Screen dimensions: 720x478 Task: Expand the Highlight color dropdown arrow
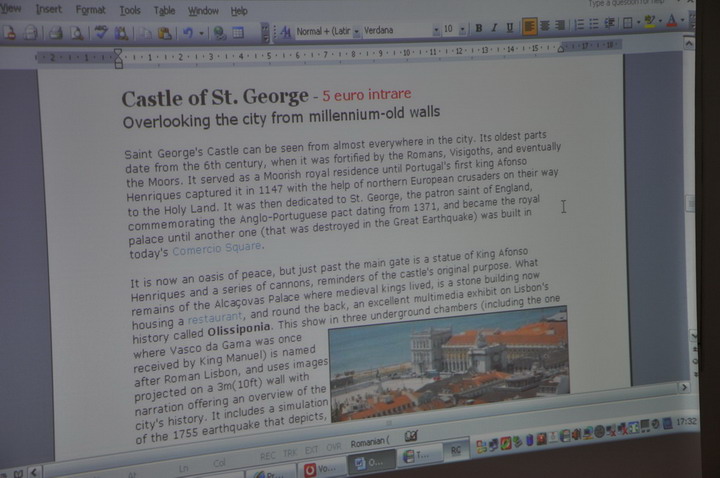pos(660,21)
